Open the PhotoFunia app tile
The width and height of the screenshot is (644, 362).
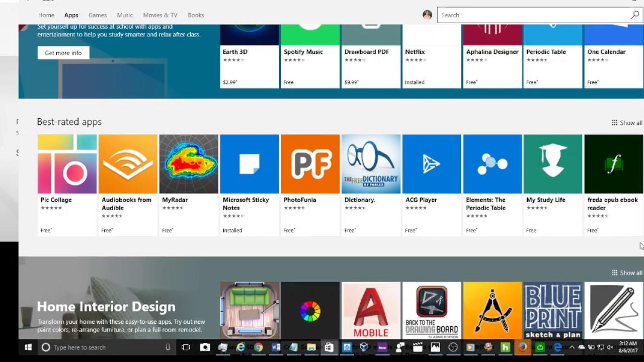click(310, 185)
